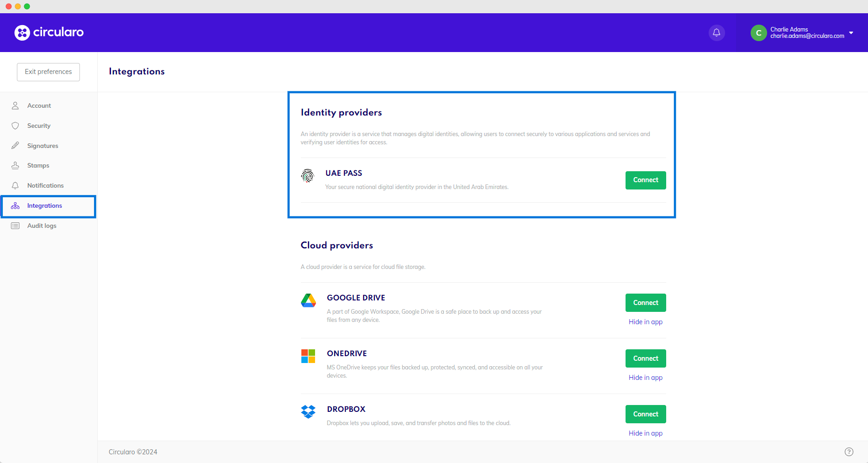Click the Signatures pen icon

tap(15, 145)
